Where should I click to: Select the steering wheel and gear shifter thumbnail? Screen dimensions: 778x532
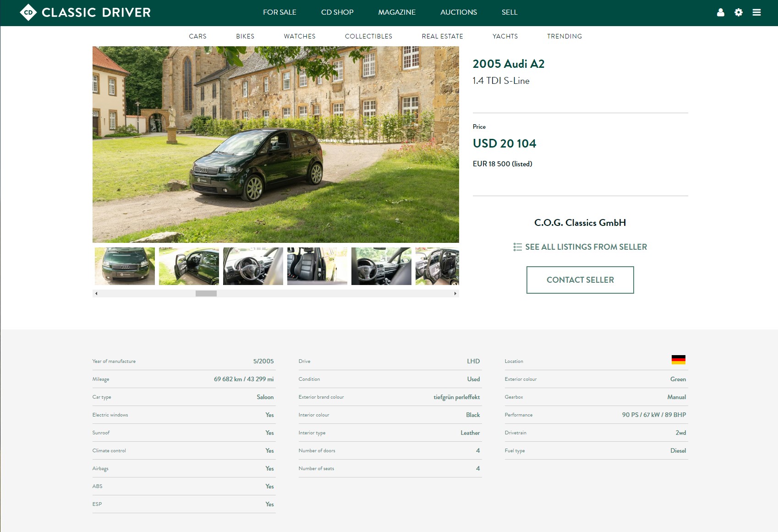[381, 266]
